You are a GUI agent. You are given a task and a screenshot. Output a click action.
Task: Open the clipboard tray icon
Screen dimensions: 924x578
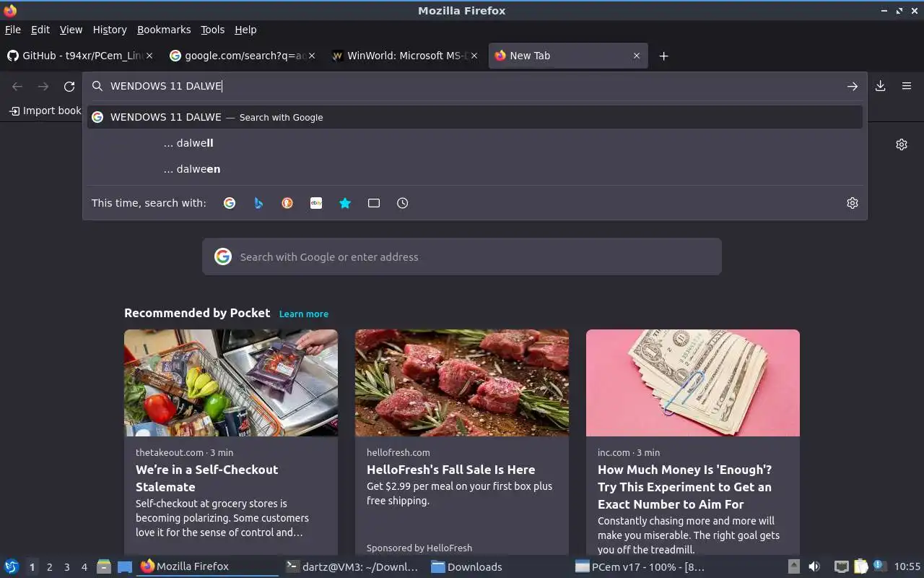tap(860, 566)
